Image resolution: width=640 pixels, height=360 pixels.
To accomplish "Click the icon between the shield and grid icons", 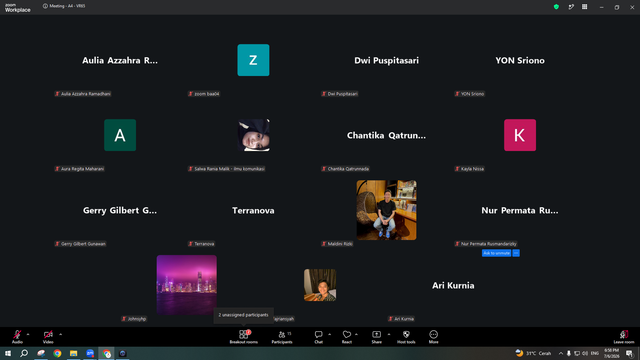I will tap(571, 7).
